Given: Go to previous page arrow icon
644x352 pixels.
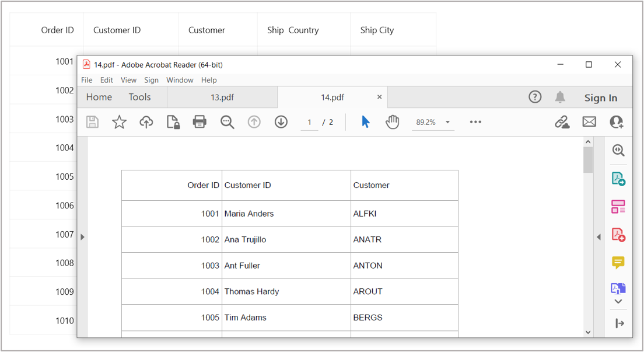Looking at the screenshot, I should (x=254, y=122).
